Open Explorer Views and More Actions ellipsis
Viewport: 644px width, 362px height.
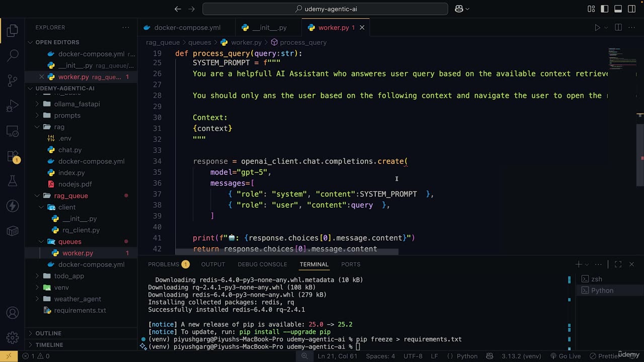pyautogui.click(x=125, y=28)
